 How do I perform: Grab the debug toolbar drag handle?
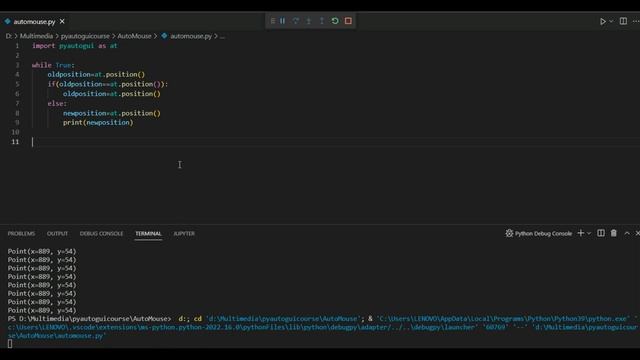coord(272,21)
